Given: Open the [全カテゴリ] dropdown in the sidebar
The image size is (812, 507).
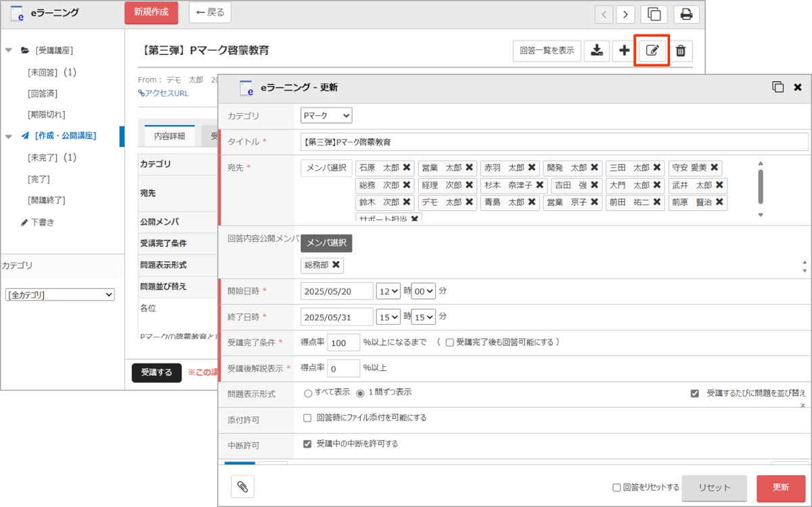Looking at the screenshot, I should (x=60, y=295).
